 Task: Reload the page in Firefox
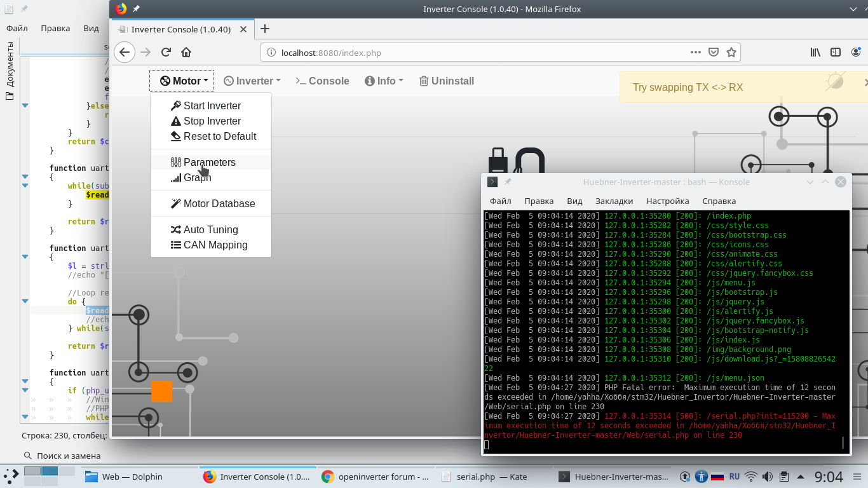pos(166,53)
